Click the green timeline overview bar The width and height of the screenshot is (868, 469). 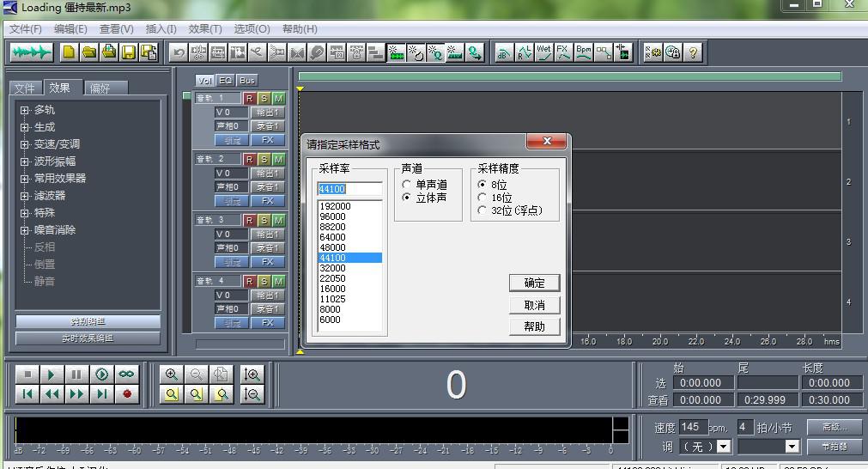click(569, 76)
